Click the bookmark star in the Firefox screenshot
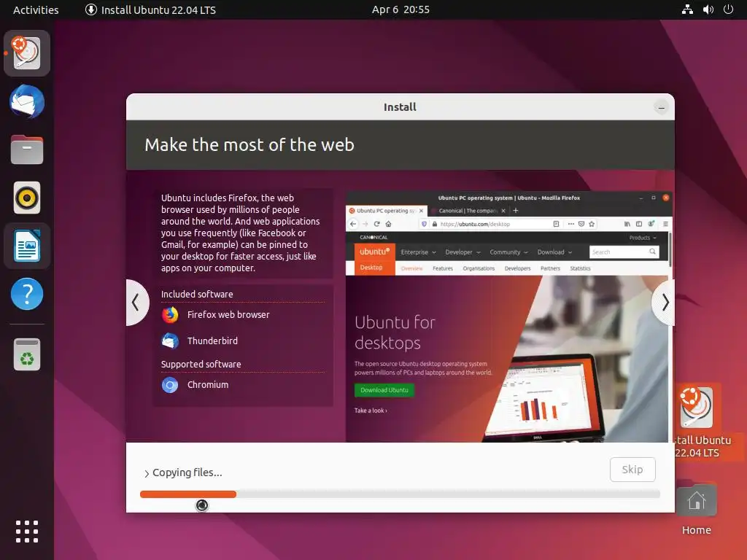Viewport: 747px width, 560px height. [592, 224]
